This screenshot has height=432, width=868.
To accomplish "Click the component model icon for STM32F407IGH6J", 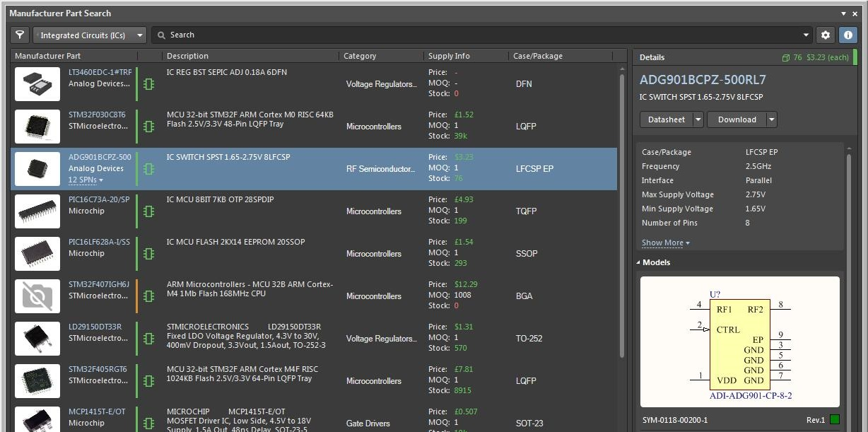I will tap(148, 296).
